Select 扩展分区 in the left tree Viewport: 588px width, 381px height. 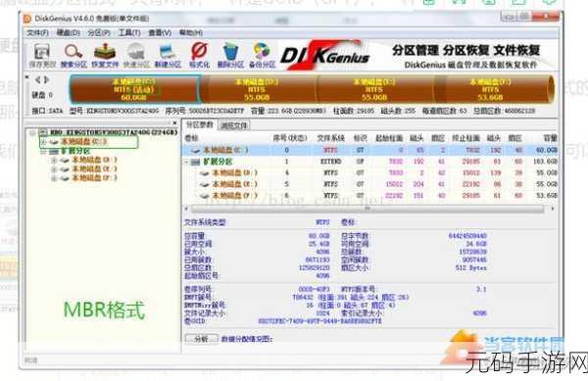(75, 152)
